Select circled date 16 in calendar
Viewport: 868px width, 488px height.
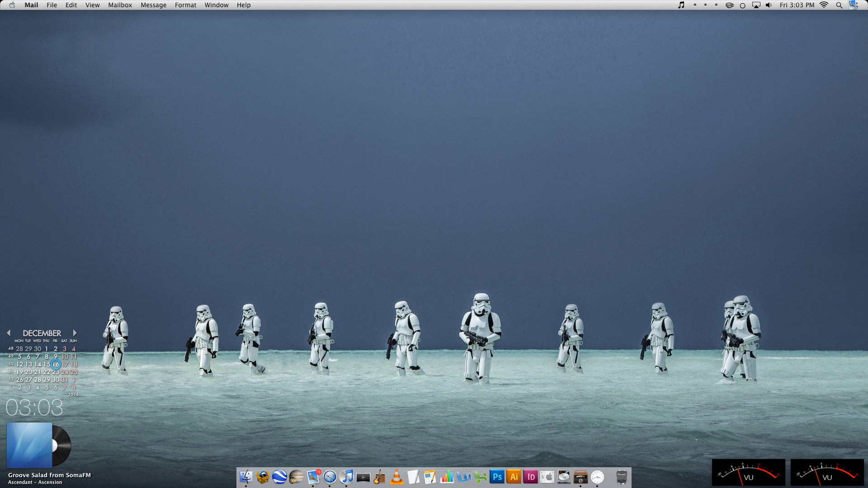[56, 364]
